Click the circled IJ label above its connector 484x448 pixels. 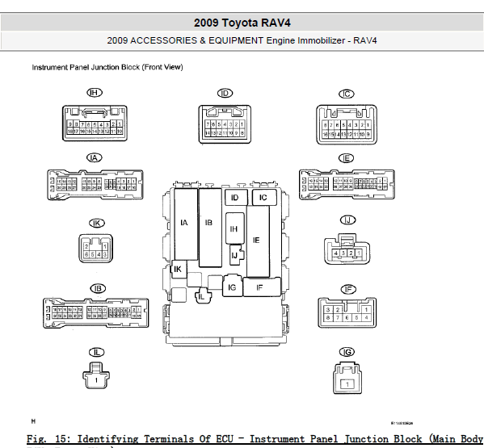(348, 220)
